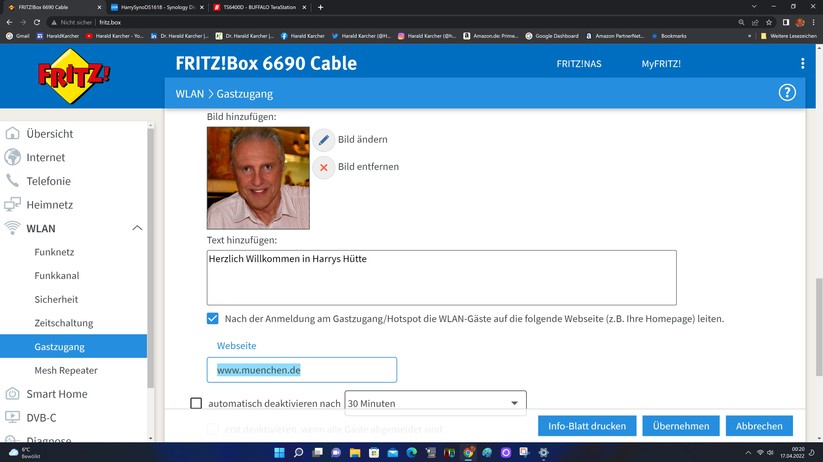The image size is (823, 462).
Task: Open a new browser tab
Action: 320,7
